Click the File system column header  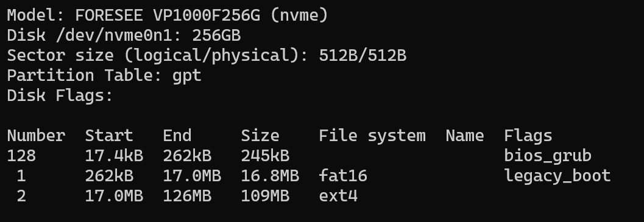point(372,136)
